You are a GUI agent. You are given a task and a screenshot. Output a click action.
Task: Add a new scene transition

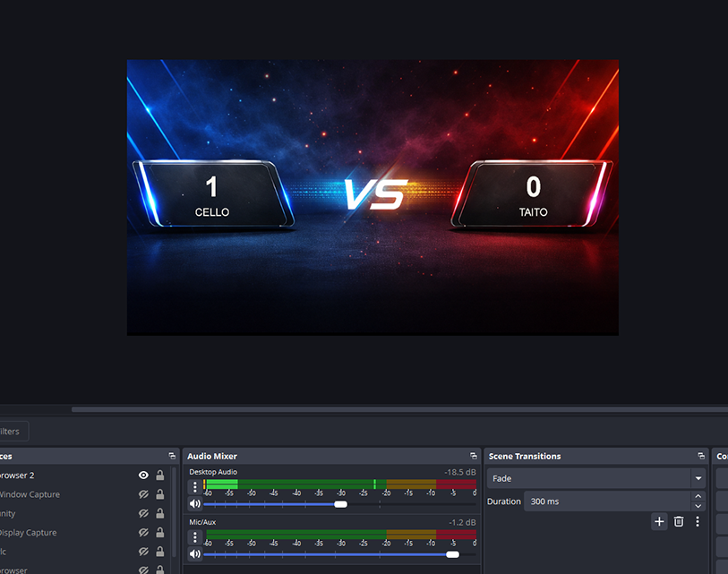(659, 521)
